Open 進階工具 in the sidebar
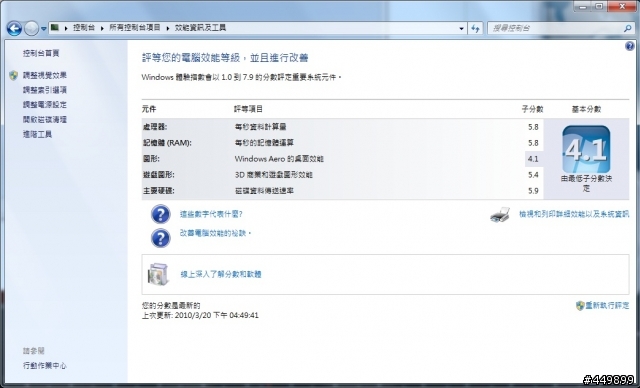Viewport: 640px width, 388px height. tap(37, 134)
